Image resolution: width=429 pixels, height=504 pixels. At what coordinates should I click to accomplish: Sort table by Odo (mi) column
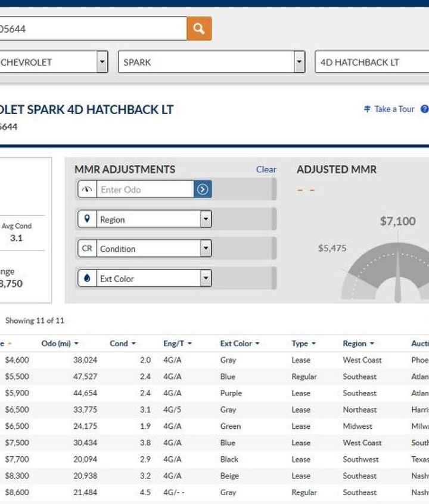60,344
